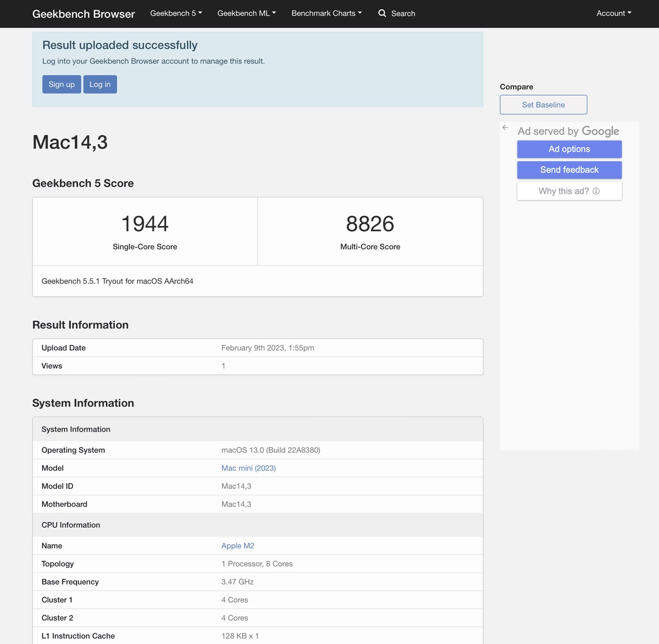The height and width of the screenshot is (644, 659).
Task: Click the Log in button
Action: pos(100,84)
